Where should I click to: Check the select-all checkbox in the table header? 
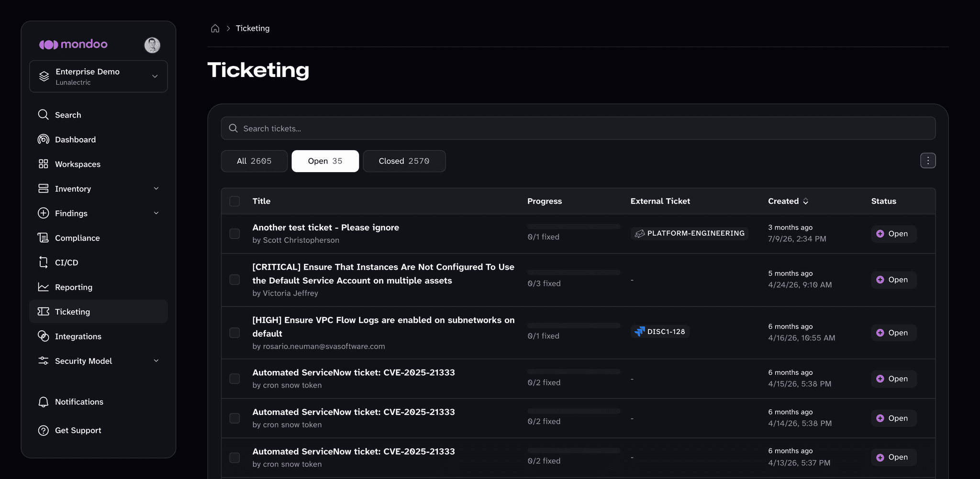click(234, 201)
